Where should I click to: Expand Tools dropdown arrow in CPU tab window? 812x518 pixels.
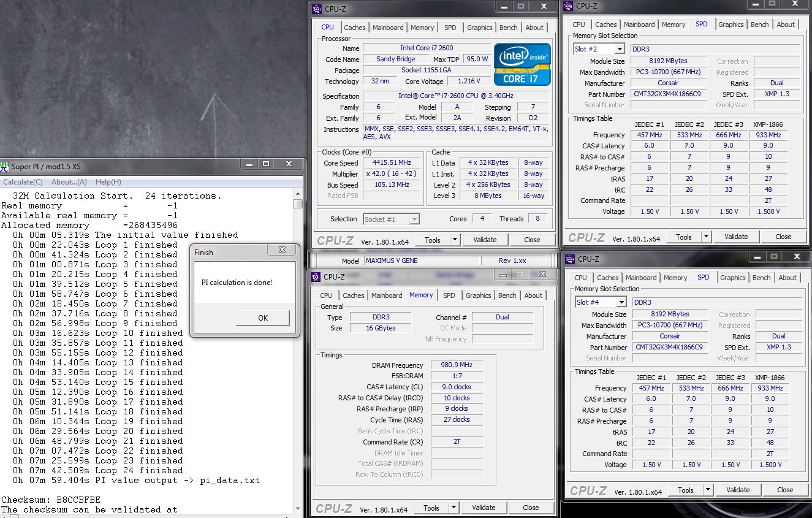tap(455, 240)
